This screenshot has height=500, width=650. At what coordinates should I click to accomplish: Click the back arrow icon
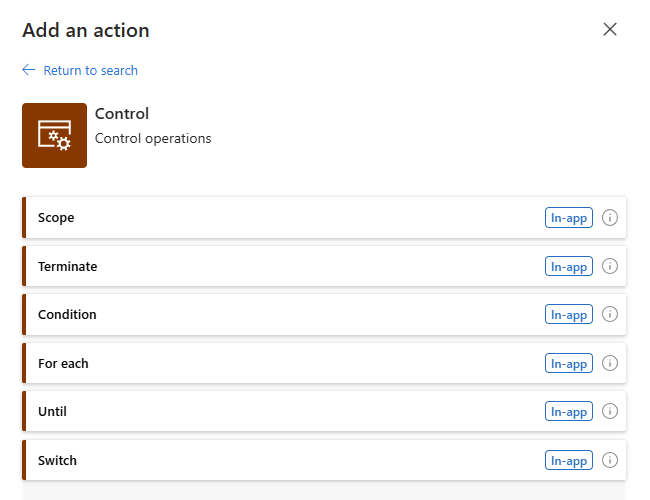click(29, 70)
